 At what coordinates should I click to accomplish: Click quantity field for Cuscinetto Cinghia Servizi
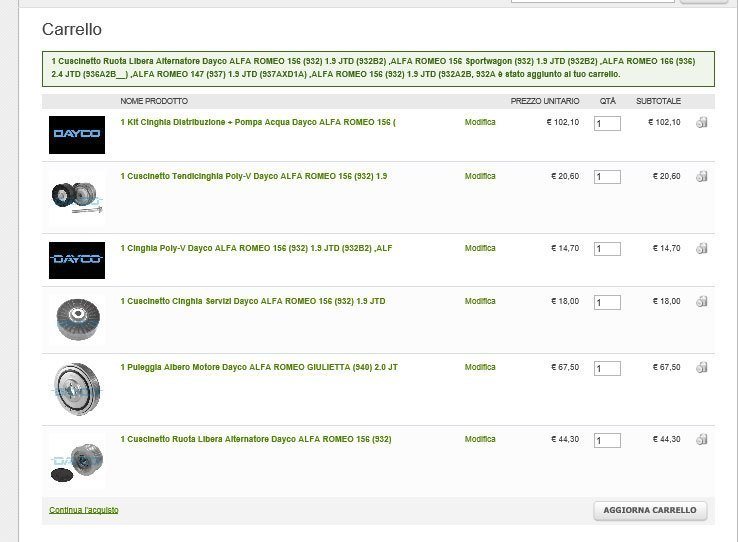(x=607, y=303)
